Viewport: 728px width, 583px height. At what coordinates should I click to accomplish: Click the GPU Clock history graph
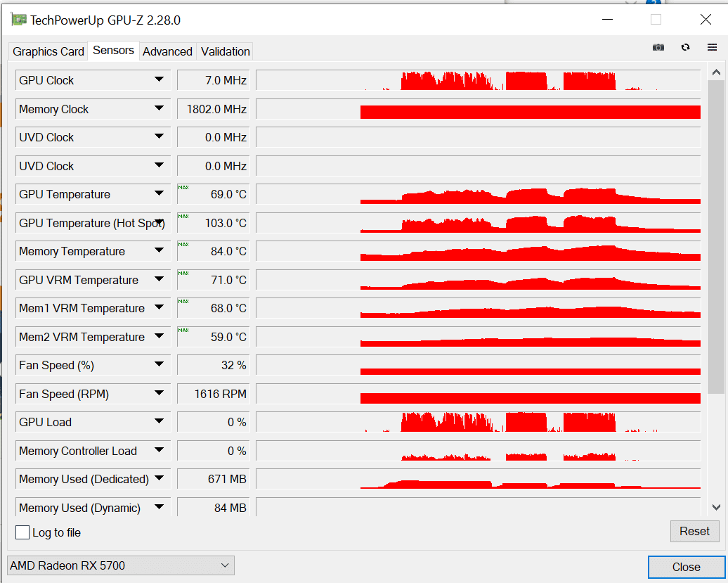point(479,80)
